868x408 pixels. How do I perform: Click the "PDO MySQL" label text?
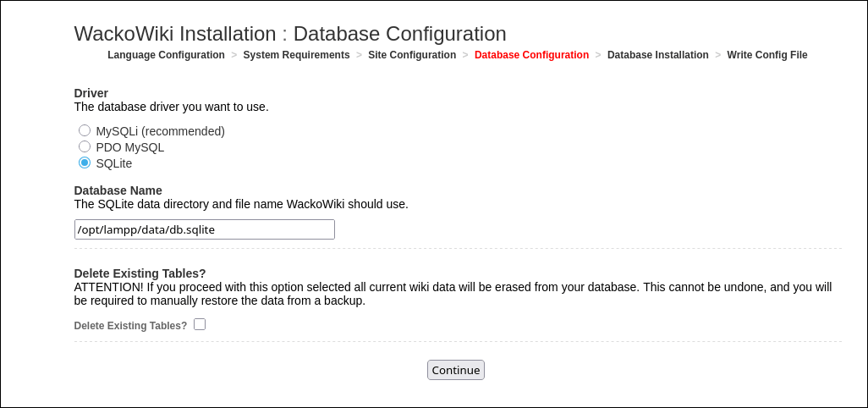(x=129, y=147)
